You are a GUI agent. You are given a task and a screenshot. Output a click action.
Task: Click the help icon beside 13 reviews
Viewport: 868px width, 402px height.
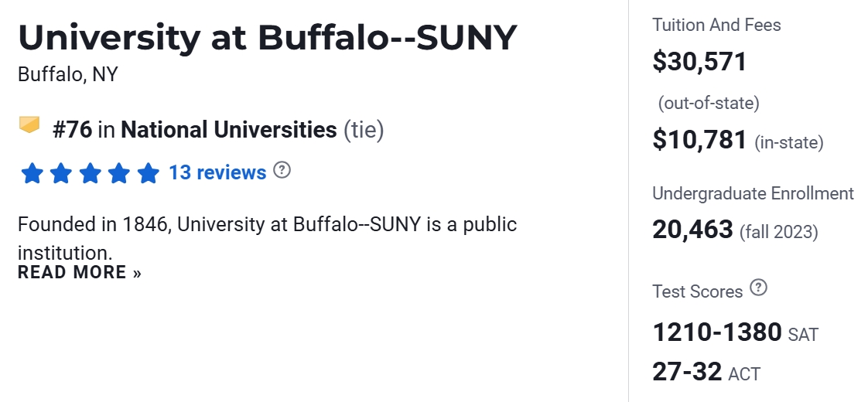282,170
